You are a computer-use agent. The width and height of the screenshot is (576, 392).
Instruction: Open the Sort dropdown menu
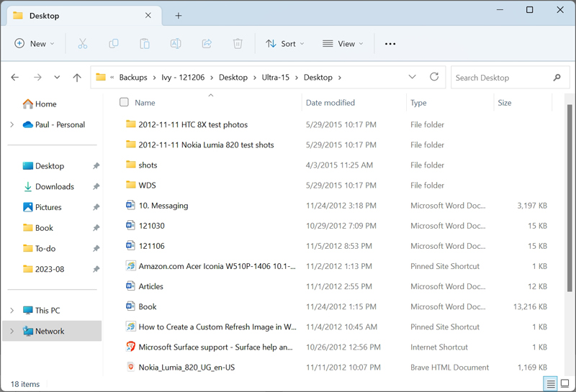285,44
